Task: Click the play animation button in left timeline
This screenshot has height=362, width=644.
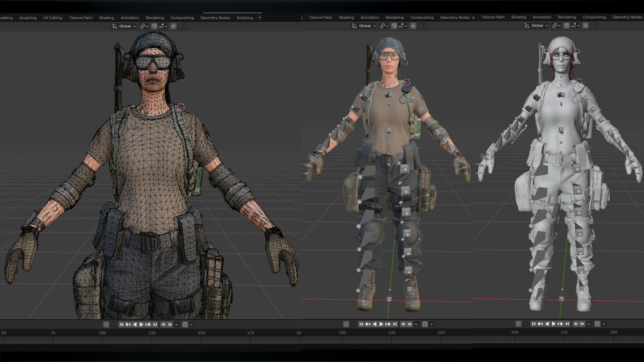Action: [141, 324]
